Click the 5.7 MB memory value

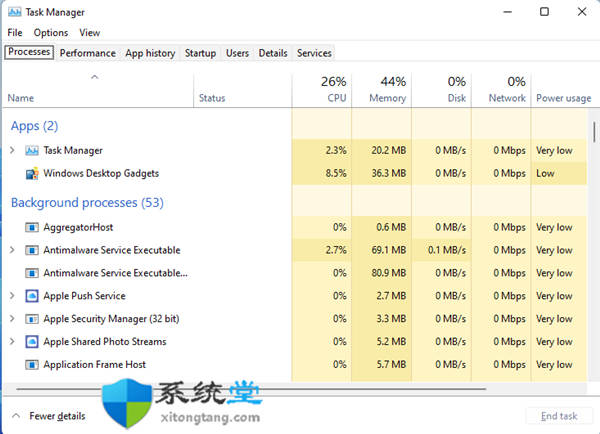391,365
